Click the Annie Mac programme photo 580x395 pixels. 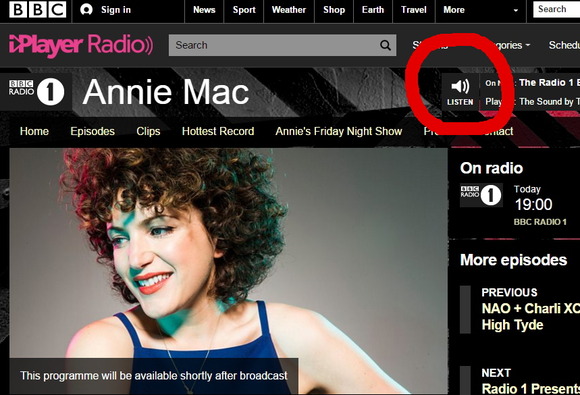pyautogui.click(x=228, y=271)
